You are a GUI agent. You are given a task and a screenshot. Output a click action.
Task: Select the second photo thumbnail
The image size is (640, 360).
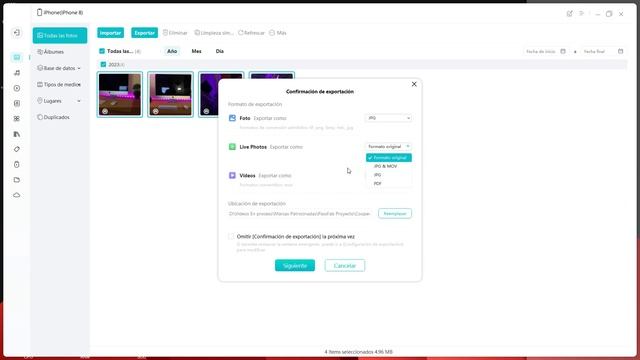[171, 95]
